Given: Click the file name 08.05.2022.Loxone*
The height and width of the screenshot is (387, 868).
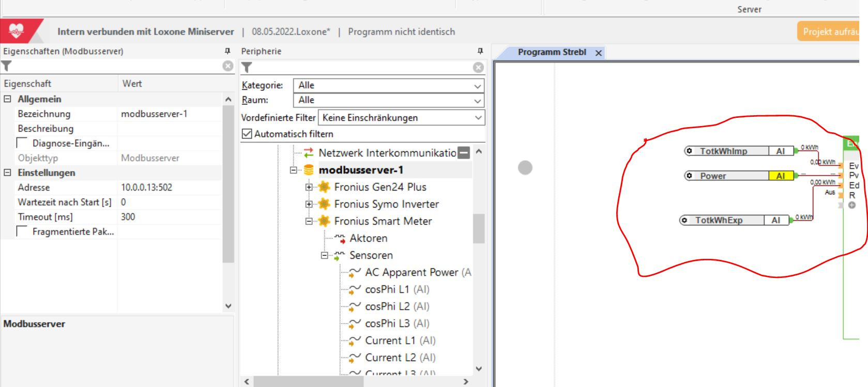Looking at the screenshot, I should point(291,32).
